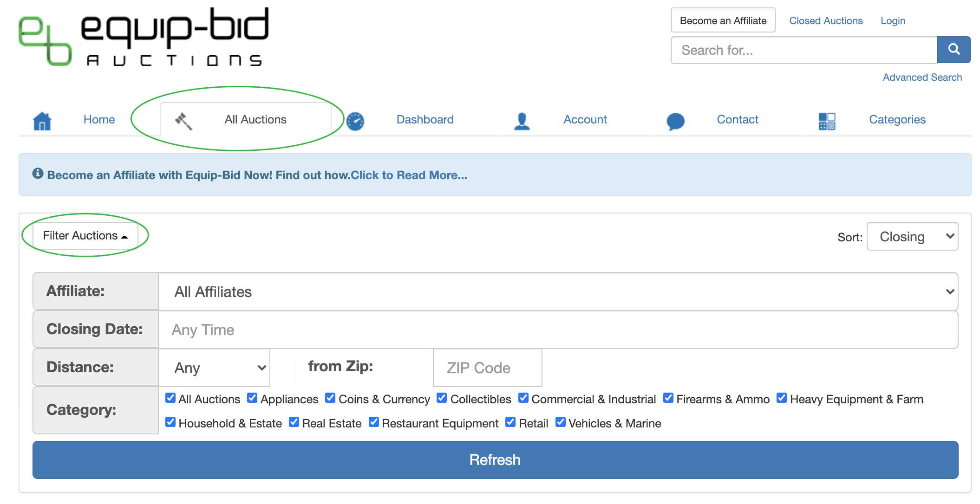Viewport: 980px width, 504px height.
Task: Click the gavel All Auctions icon
Action: [183, 121]
